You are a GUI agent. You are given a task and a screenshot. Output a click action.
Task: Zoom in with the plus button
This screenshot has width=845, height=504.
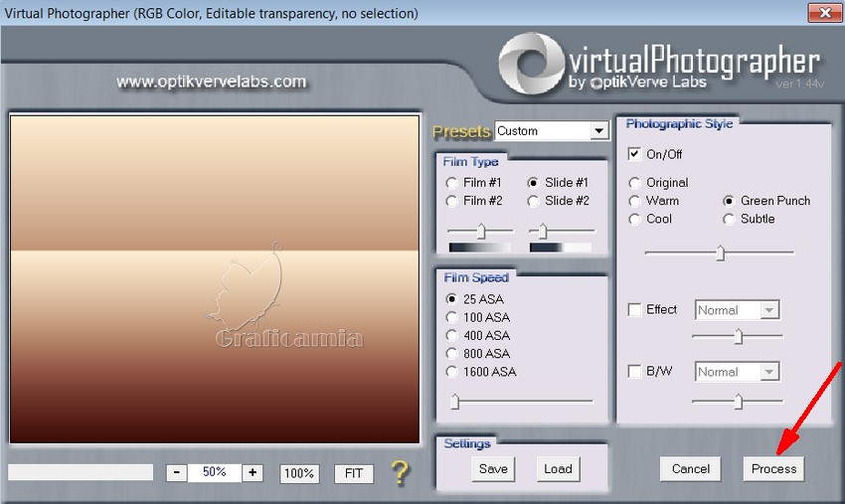pyautogui.click(x=253, y=473)
